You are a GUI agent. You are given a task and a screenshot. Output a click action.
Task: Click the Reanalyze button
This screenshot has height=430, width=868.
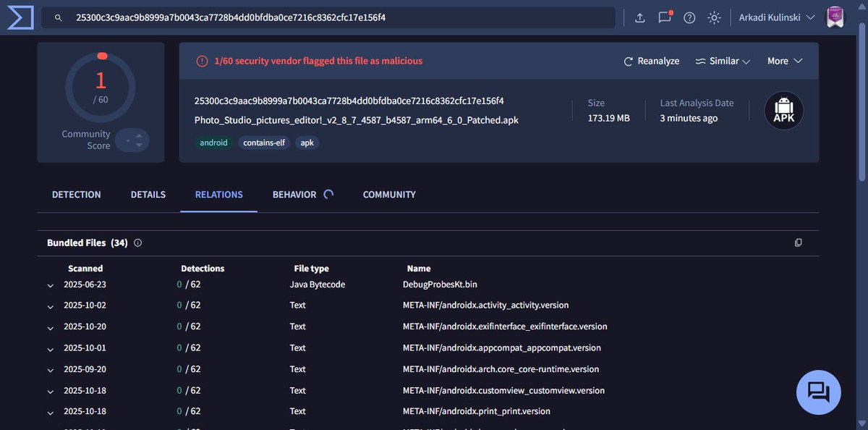click(652, 61)
